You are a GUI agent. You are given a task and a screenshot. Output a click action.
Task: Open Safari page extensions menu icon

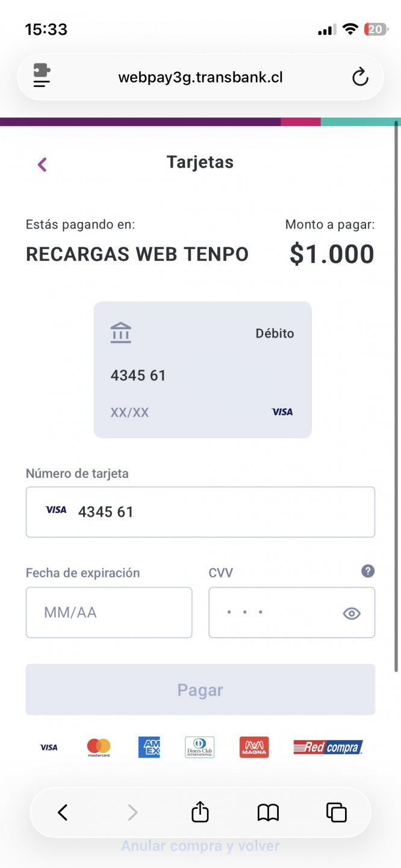[42, 77]
